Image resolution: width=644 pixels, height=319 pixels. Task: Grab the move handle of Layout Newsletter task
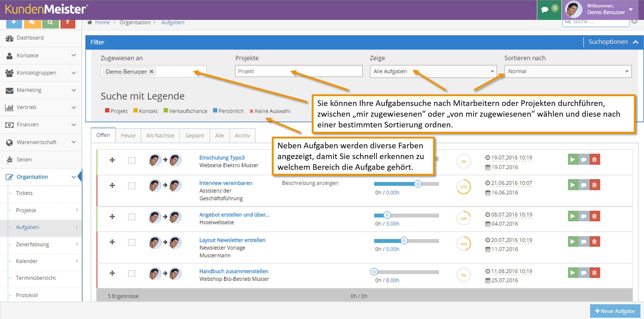click(112, 242)
